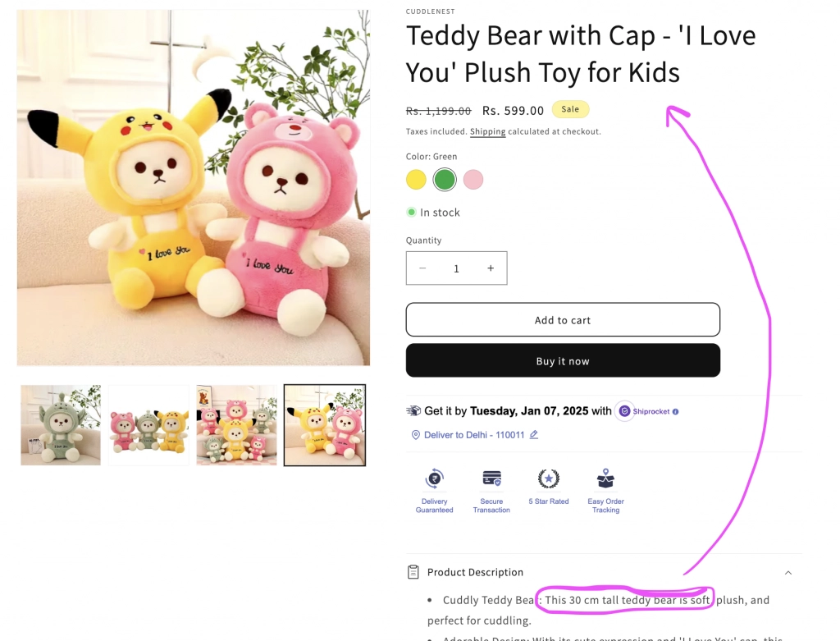Click the Add to cart button

pos(563,320)
